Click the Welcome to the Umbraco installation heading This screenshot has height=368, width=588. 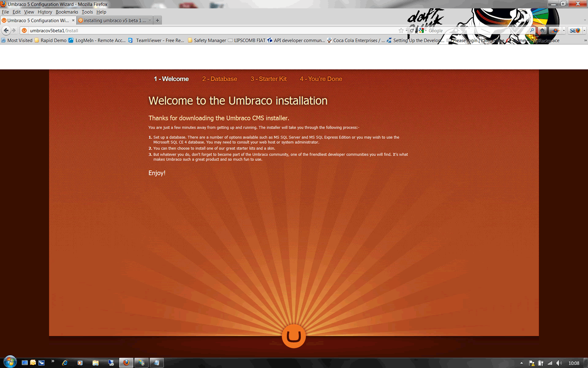238,101
